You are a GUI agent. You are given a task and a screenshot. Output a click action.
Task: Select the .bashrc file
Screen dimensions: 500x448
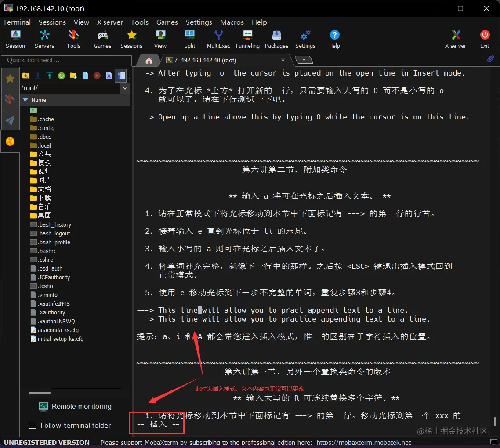pos(43,251)
